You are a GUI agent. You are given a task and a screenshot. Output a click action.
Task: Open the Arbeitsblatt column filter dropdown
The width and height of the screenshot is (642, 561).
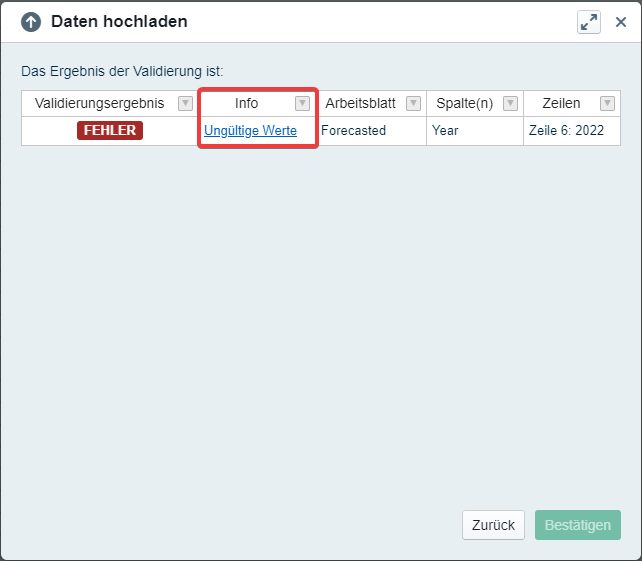coord(413,103)
